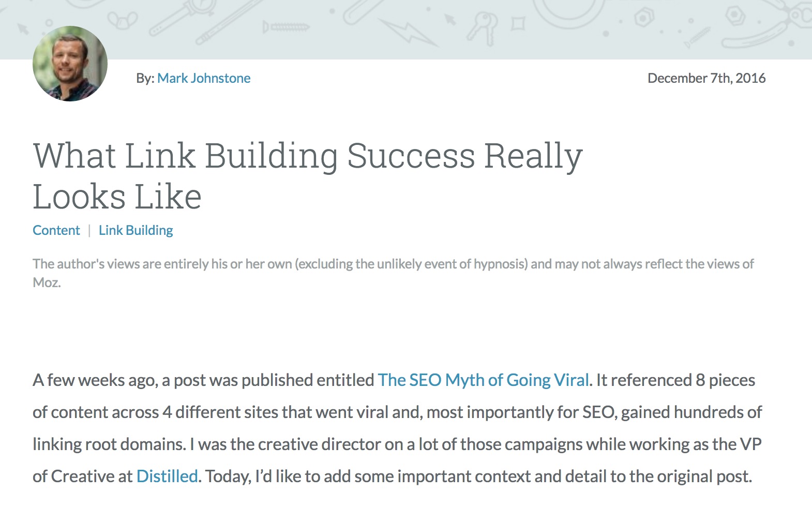812x507 pixels.
Task: Click the wing nut icon in header
Action: tap(123, 20)
